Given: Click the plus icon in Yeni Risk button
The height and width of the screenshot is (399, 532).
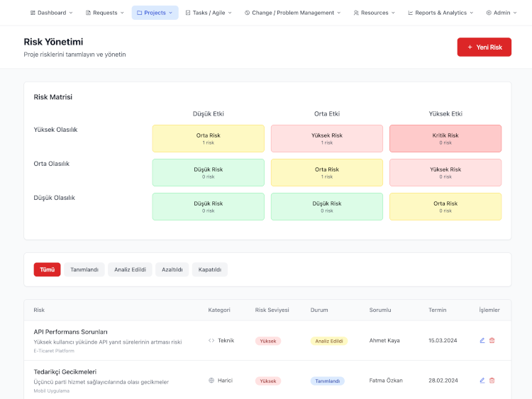Looking at the screenshot, I should 470,47.
